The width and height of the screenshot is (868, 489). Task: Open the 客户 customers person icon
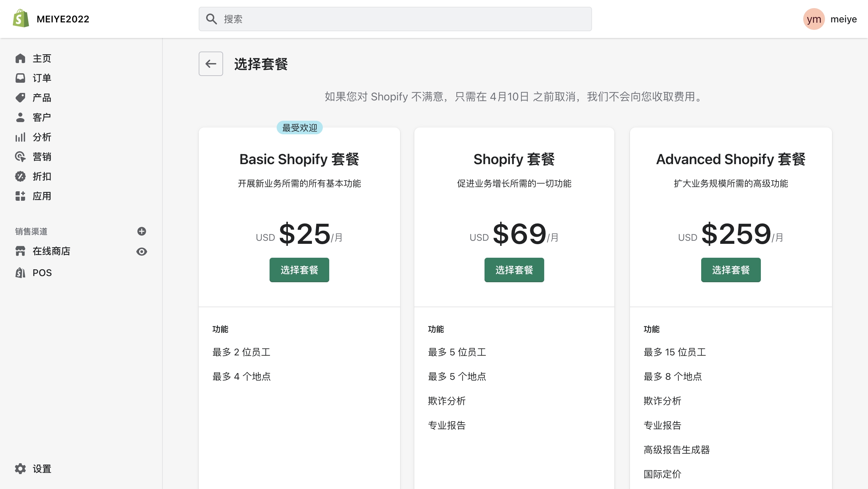coord(20,117)
